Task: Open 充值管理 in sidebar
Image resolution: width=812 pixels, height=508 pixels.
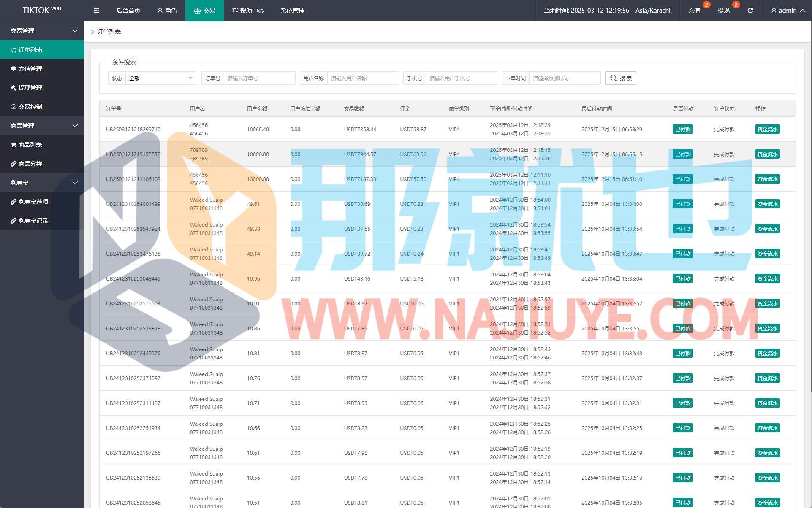Action: click(x=30, y=69)
